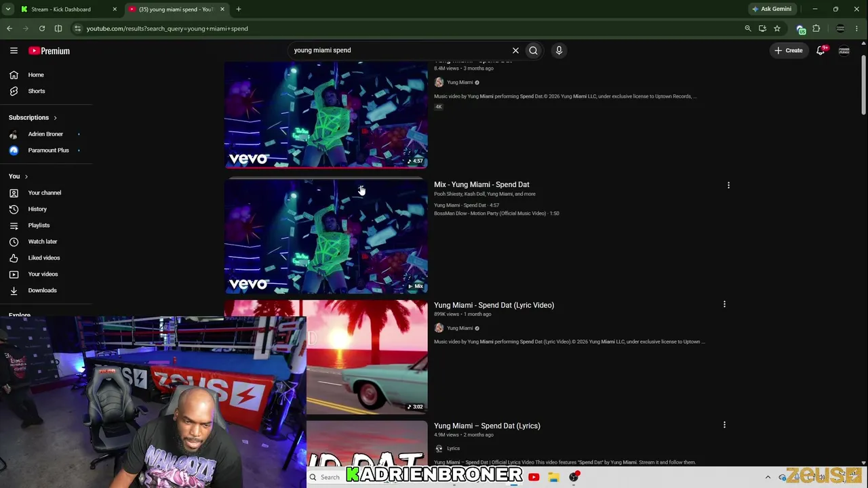868x488 pixels.
Task: View site information for youtube.com
Action: tap(78, 28)
